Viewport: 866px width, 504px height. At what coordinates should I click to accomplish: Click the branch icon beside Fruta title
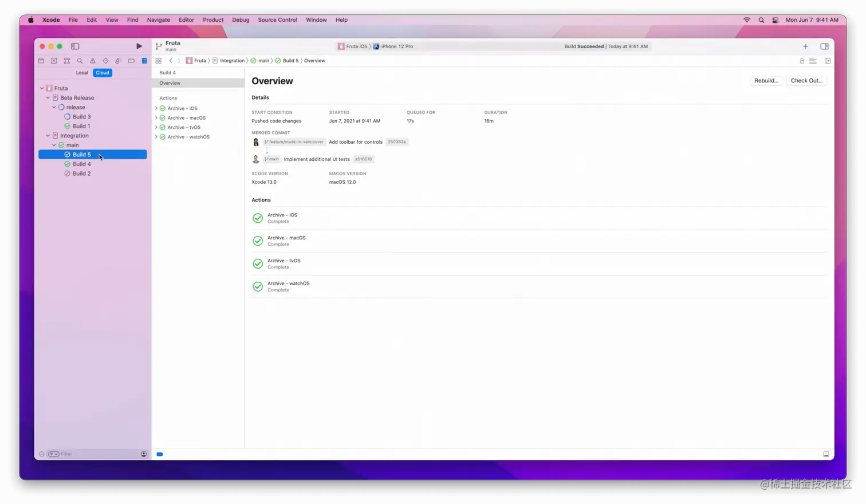click(x=159, y=46)
